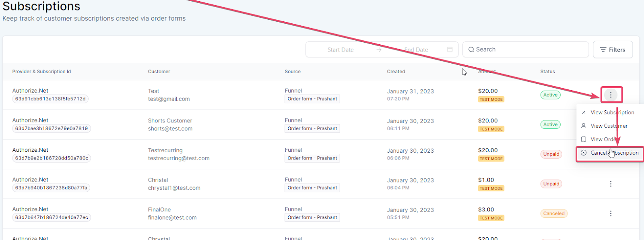Select View Subscription from the menu
This screenshot has width=644, height=240.
tap(612, 112)
